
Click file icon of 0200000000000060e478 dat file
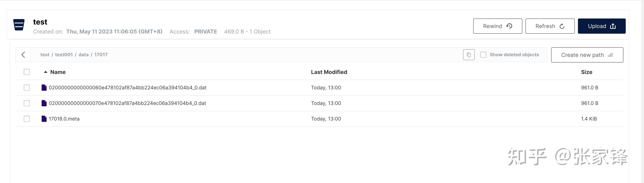click(44, 88)
